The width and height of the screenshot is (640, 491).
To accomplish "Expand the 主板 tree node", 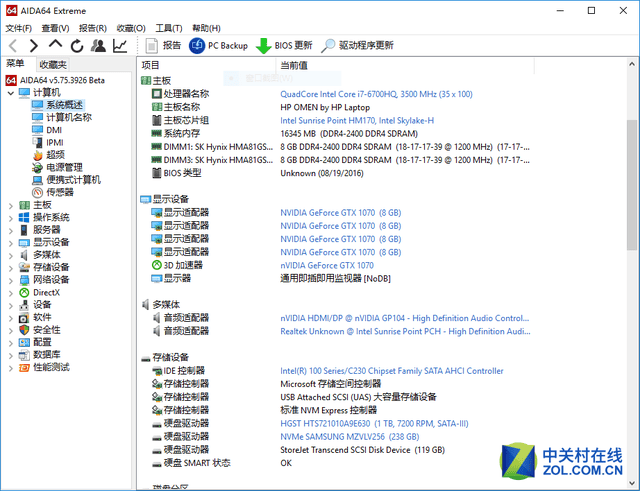I will [11, 205].
